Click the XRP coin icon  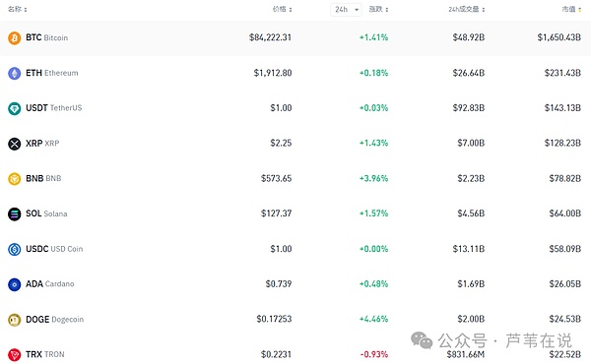click(15, 144)
